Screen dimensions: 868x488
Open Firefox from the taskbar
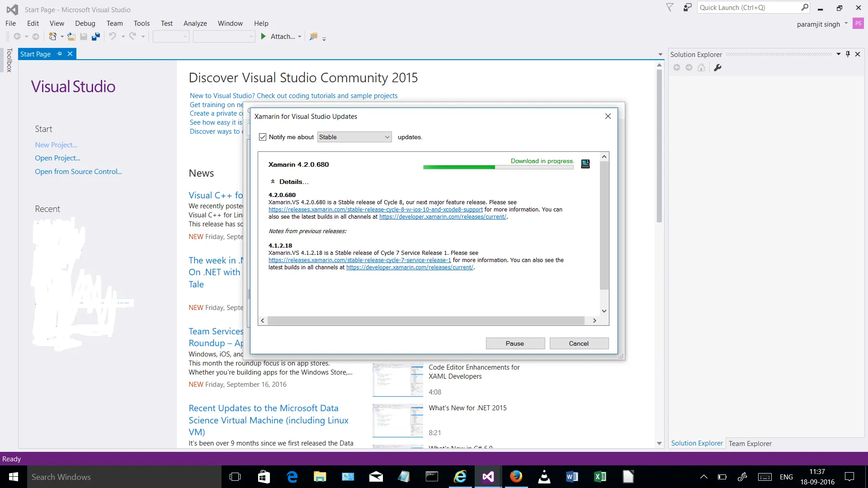point(516,477)
